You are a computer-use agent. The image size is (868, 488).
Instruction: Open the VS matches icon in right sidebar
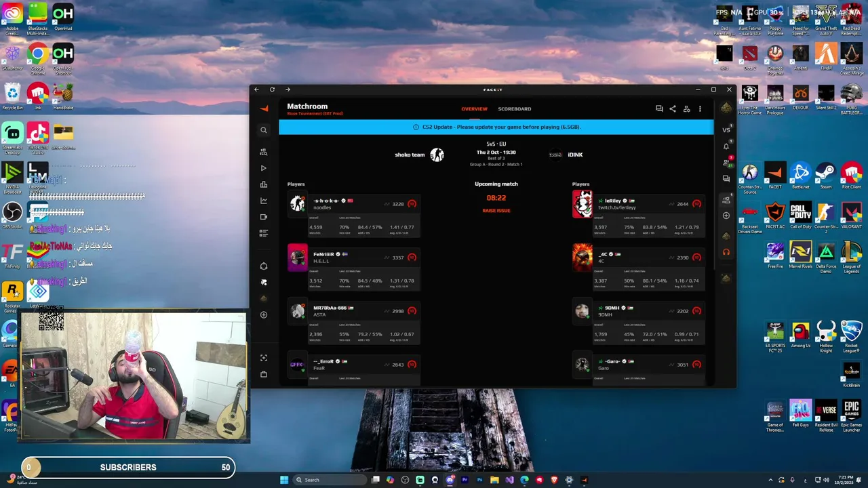[726, 129]
